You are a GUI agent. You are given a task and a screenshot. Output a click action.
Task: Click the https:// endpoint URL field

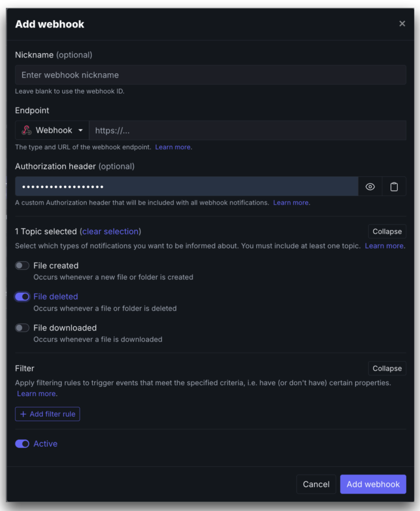click(x=249, y=130)
